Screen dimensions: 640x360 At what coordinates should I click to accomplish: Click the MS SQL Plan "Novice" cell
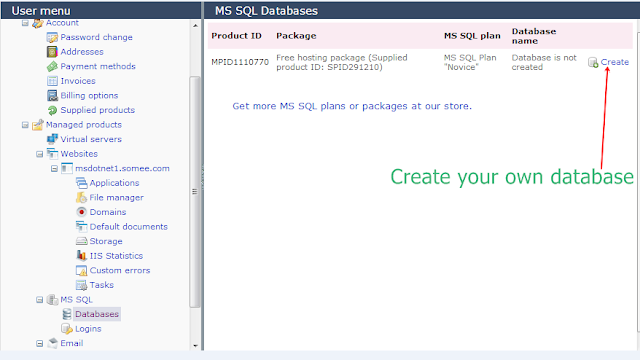470,62
